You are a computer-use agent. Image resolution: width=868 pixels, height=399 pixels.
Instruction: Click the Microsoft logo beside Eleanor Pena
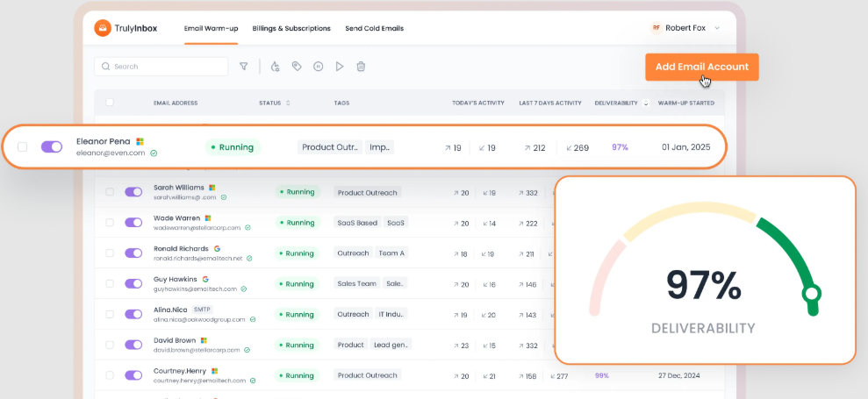[140, 142]
